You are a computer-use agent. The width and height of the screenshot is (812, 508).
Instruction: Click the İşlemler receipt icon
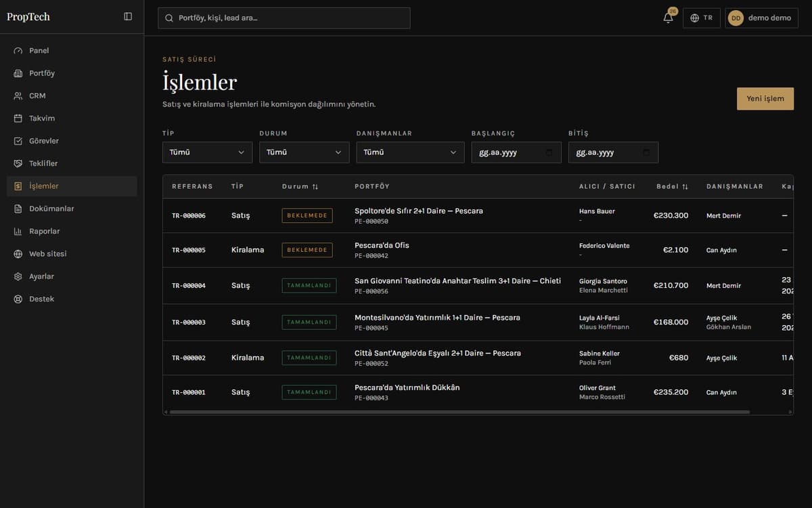pos(18,186)
